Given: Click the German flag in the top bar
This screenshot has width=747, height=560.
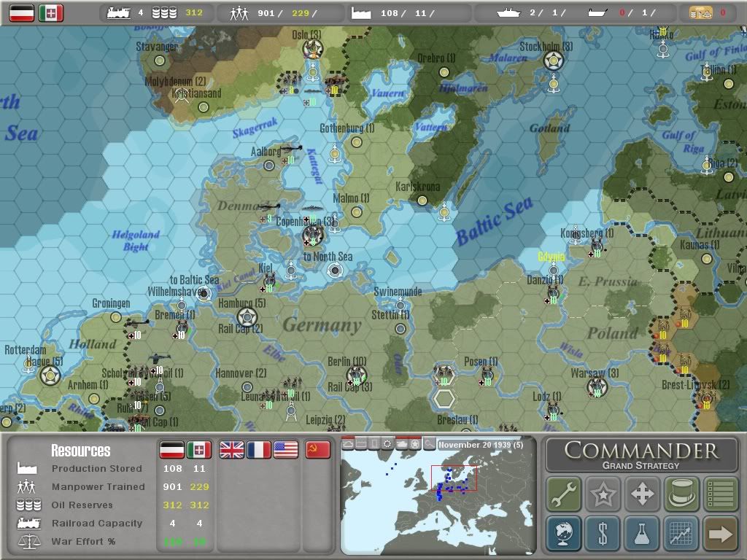Looking at the screenshot, I should [x=22, y=13].
